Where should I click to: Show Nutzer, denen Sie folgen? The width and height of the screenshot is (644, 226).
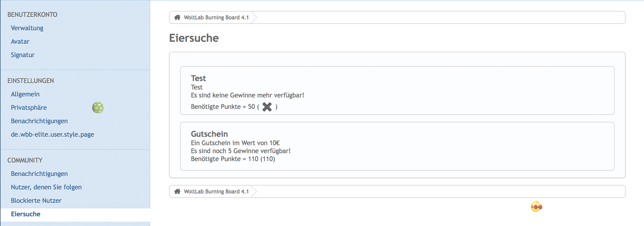pyautogui.click(x=46, y=187)
